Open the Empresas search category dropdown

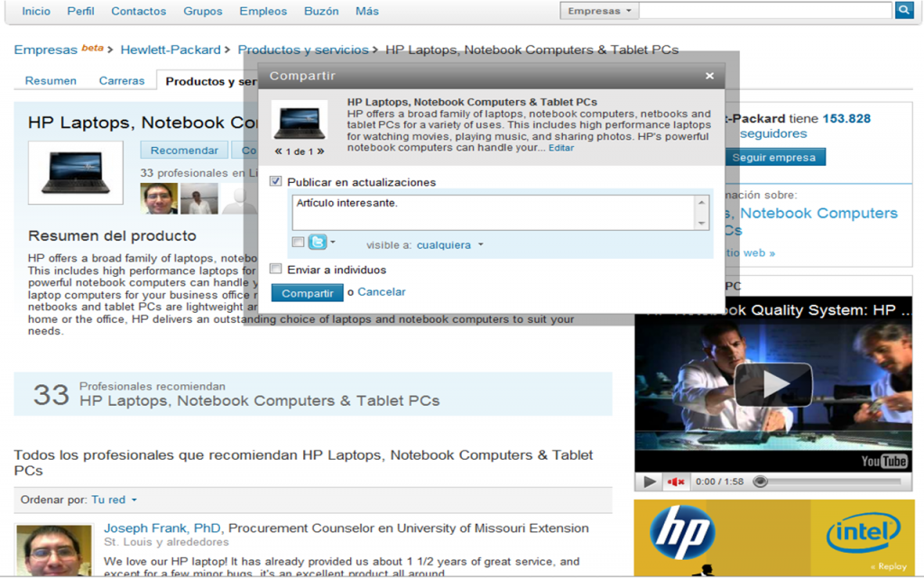(x=599, y=11)
